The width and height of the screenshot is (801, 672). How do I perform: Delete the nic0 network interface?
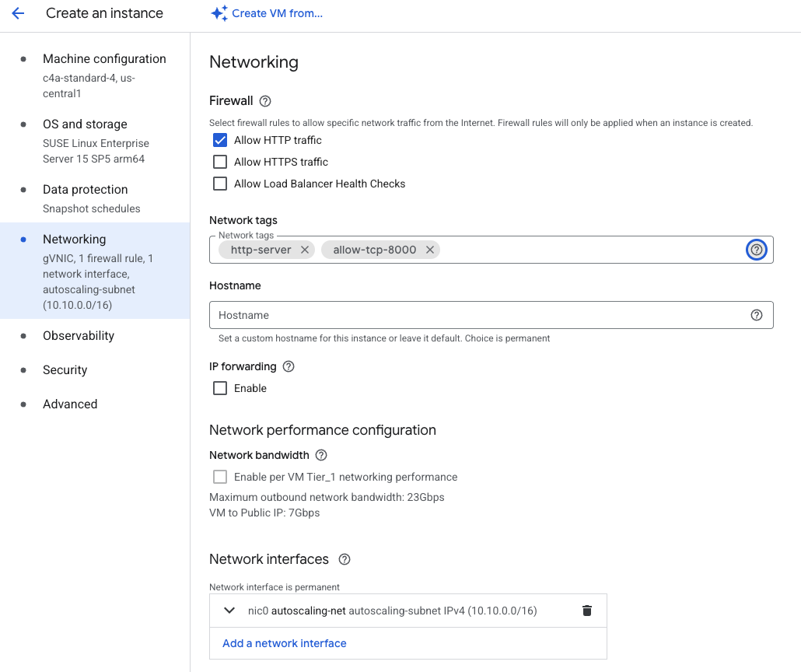click(x=586, y=611)
